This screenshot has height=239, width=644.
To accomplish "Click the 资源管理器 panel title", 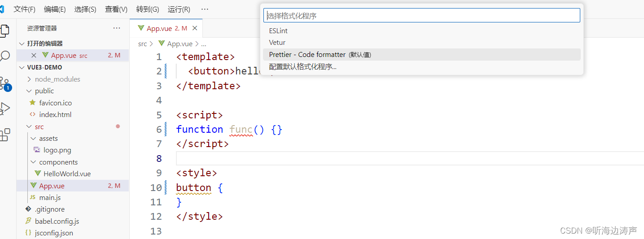I will [42, 28].
